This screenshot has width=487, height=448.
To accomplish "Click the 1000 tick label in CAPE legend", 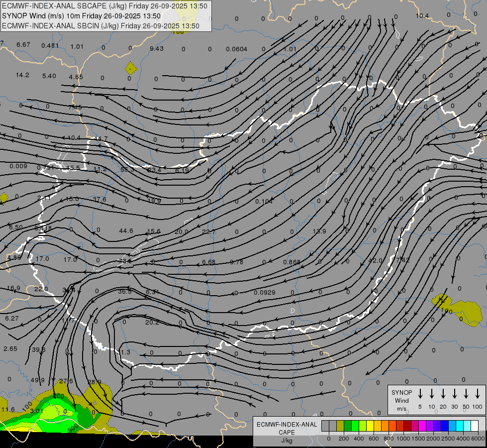I will (403, 439).
